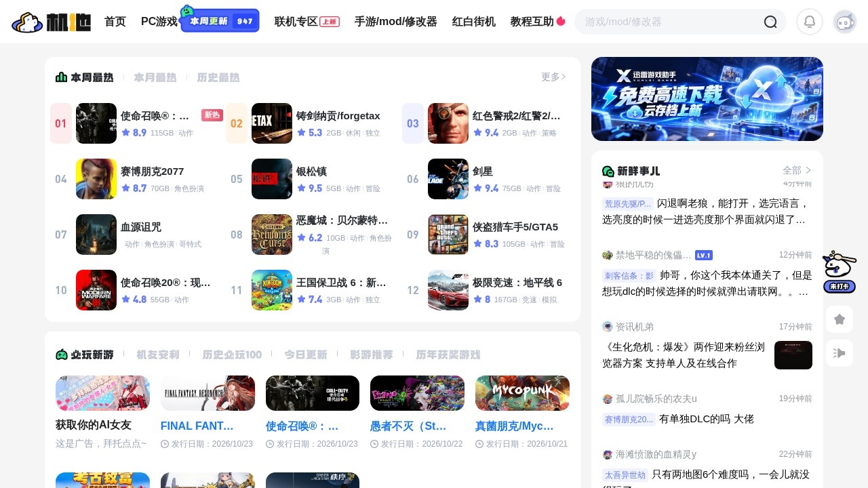
Task: Open the FINAL FANT... new game link
Action: (197, 426)
